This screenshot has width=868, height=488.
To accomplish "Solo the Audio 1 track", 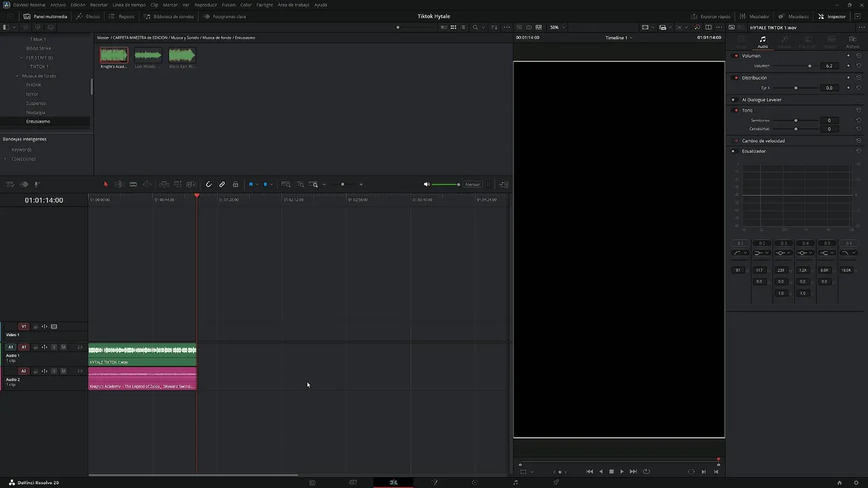I will coord(54,347).
